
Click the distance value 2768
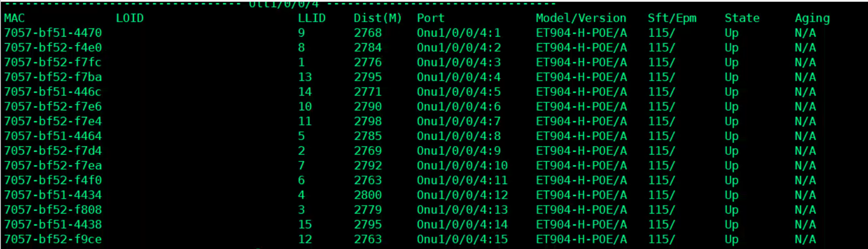click(x=367, y=33)
